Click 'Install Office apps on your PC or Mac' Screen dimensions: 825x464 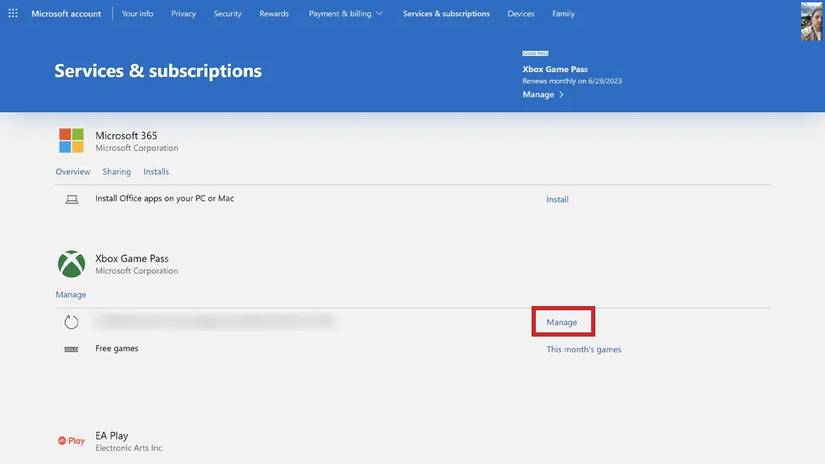coord(164,198)
